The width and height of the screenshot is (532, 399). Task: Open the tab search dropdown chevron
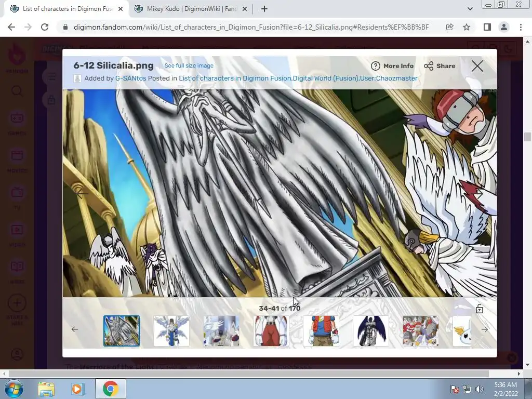(470, 9)
